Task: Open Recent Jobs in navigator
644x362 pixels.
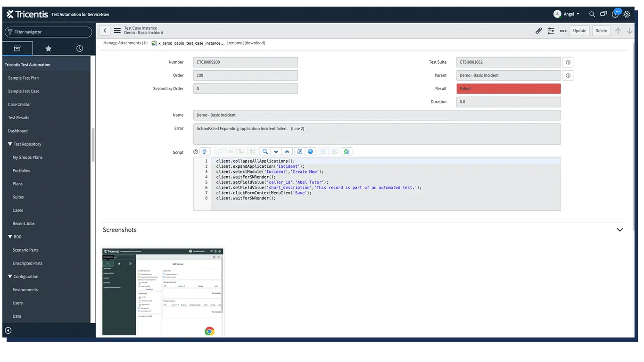Action: click(24, 223)
